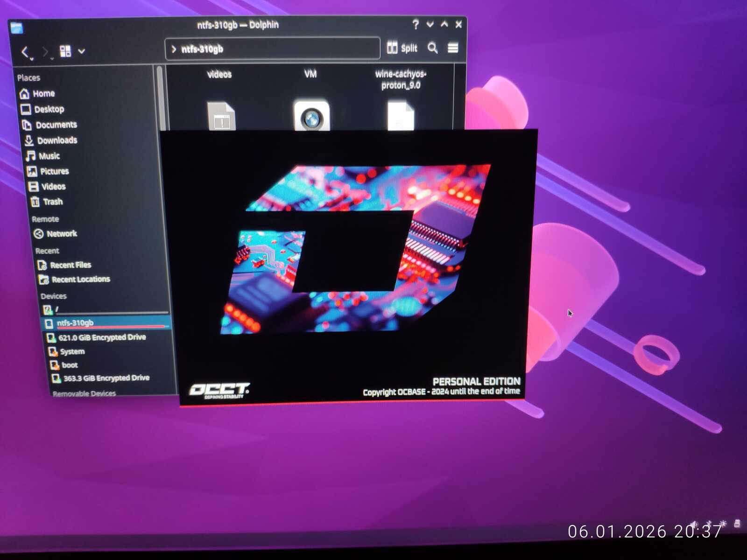Go forward in Dolphin navigation history

point(45,51)
